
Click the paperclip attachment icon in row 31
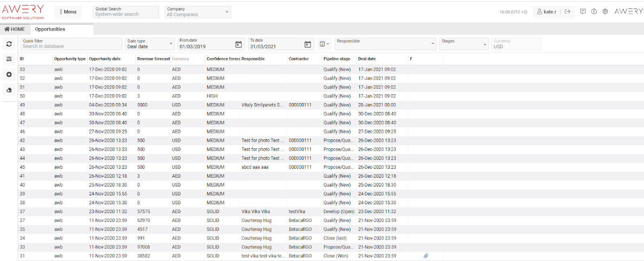pyautogui.click(x=426, y=256)
